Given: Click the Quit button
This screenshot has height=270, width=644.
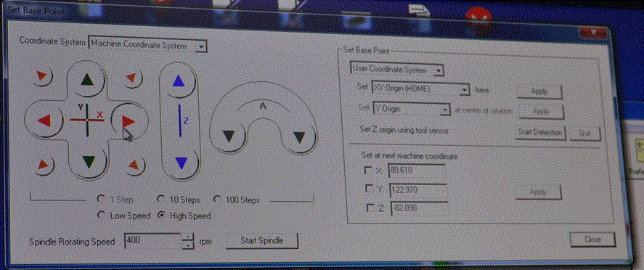Looking at the screenshot, I should click(585, 134).
